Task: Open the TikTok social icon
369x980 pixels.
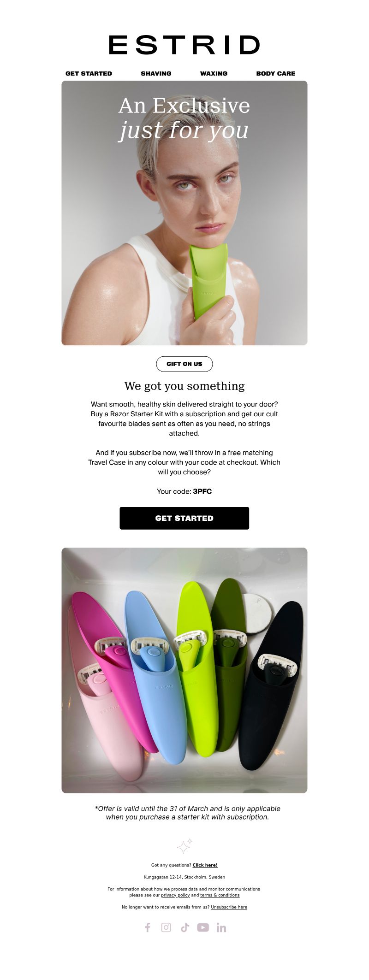Action: (184, 927)
